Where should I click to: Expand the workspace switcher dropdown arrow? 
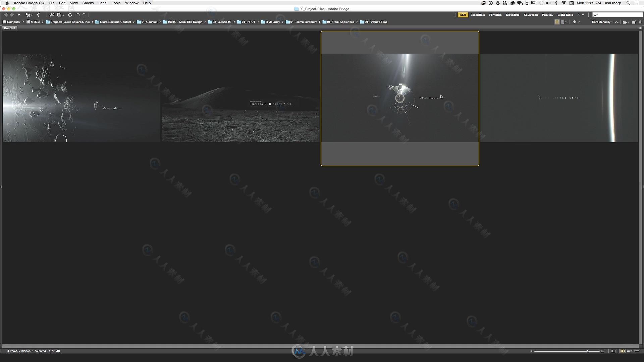pyautogui.click(x=583, y=15)
